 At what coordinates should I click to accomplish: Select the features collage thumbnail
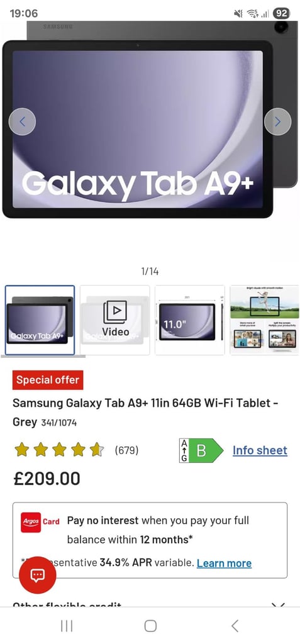coord(264,320)
